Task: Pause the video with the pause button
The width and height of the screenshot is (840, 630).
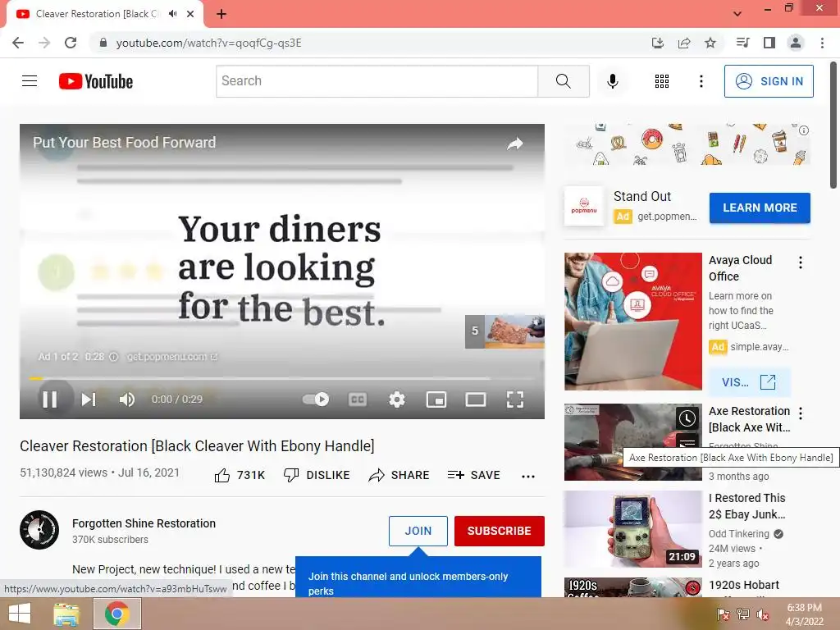Action: tap(50, 399)
